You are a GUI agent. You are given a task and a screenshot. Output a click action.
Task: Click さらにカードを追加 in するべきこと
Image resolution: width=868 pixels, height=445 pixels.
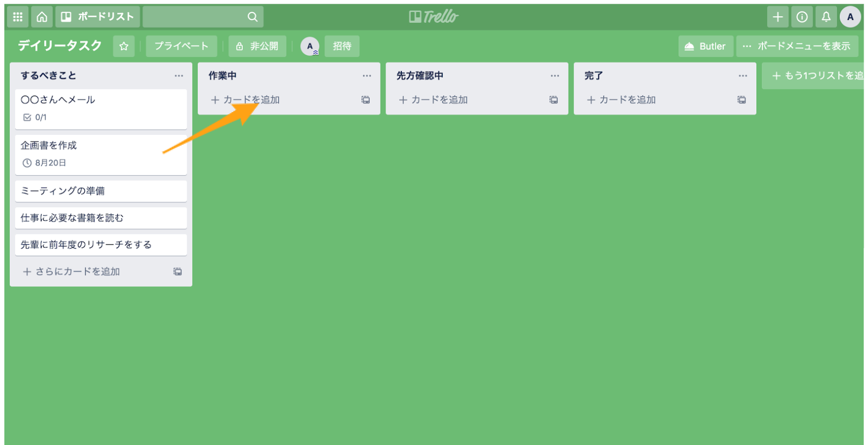tap(71, 271)
